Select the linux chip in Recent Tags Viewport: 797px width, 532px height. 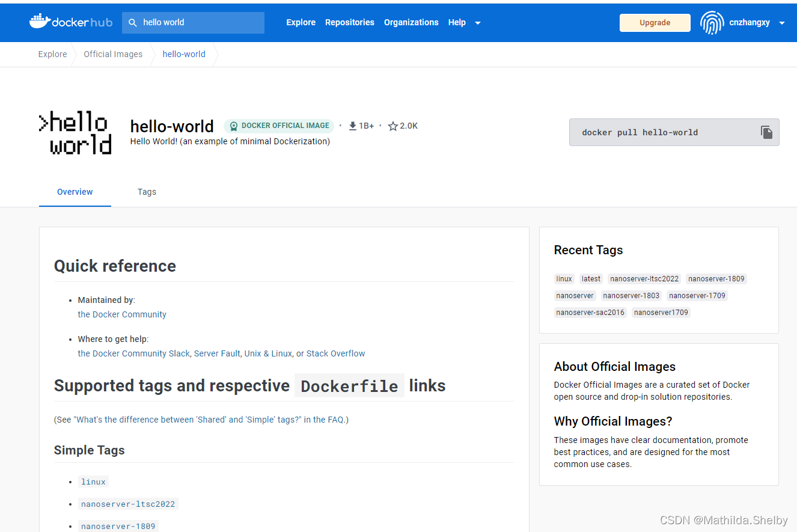tap(564, 279)
